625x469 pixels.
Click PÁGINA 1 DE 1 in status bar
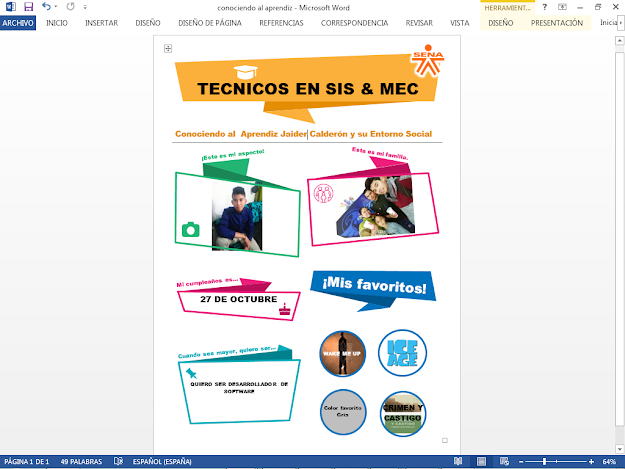[x=26, y=462]
